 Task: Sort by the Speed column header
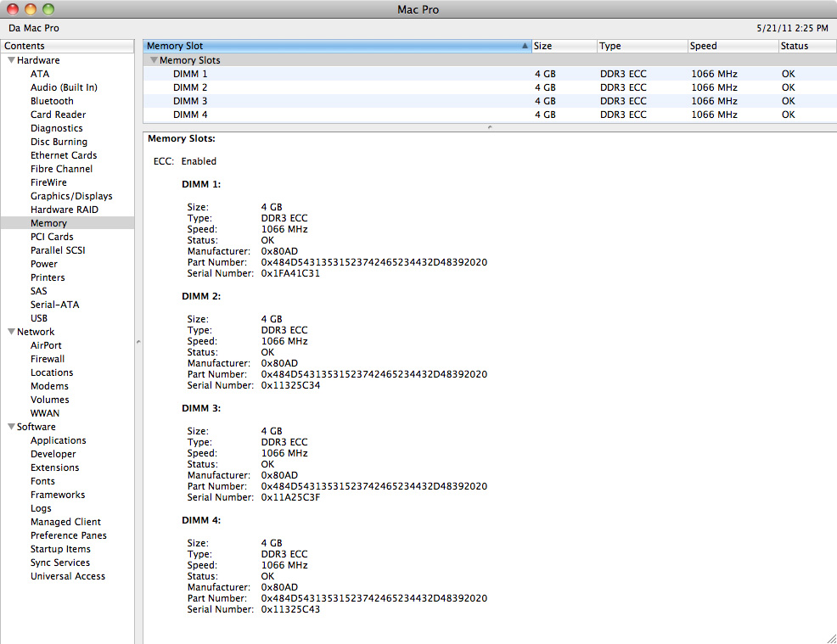[x=733, y=46]
